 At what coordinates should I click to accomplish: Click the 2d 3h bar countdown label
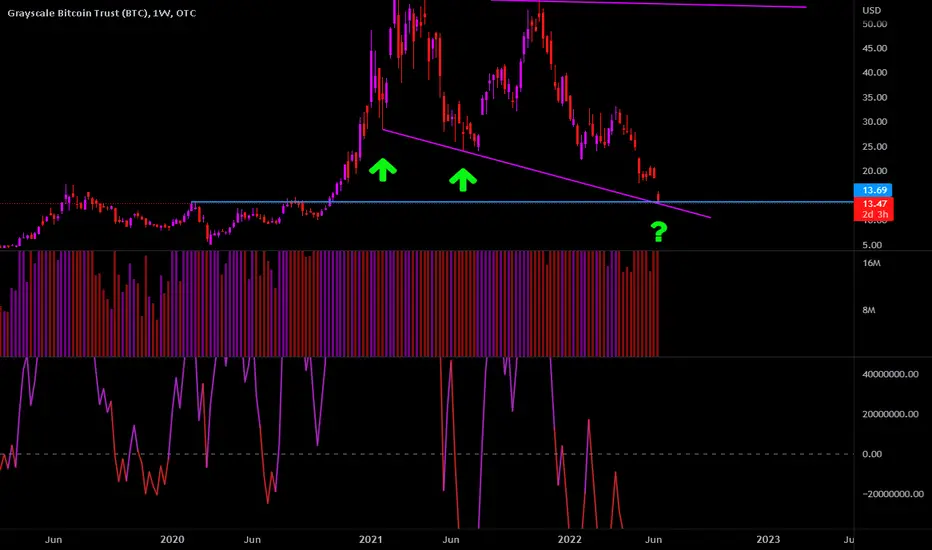click(x=874, y=215)
